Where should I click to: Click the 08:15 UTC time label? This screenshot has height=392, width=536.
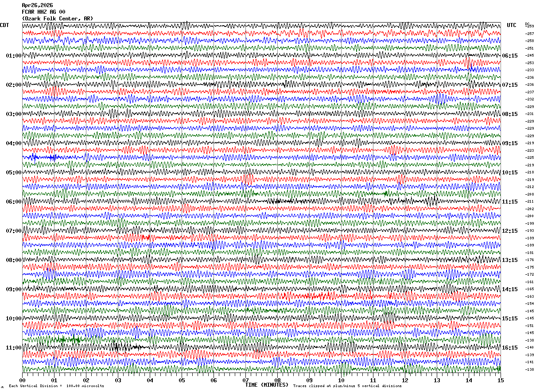(x=510, y=114)
